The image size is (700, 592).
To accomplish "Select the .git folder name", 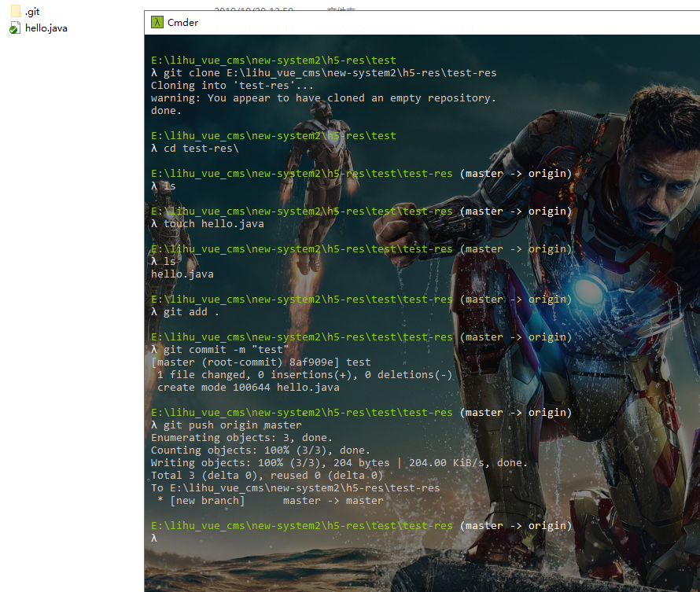I will [x=32, y=12].
